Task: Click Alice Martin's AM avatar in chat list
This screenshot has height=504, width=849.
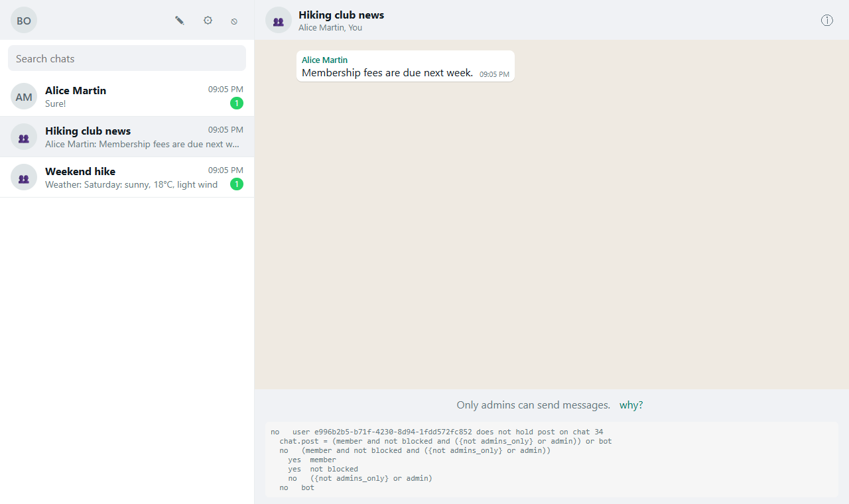Action: pyautogui.click(x=24, y=97)
